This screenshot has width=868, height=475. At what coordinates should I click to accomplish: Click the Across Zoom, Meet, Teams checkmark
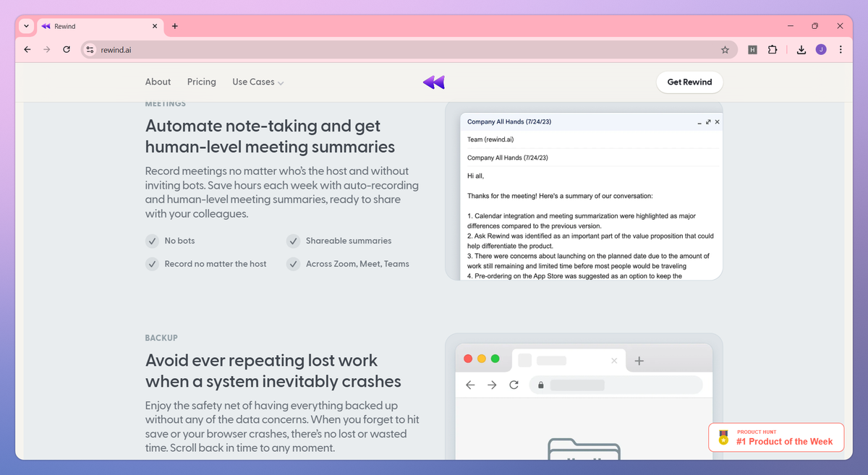(293, 264)
